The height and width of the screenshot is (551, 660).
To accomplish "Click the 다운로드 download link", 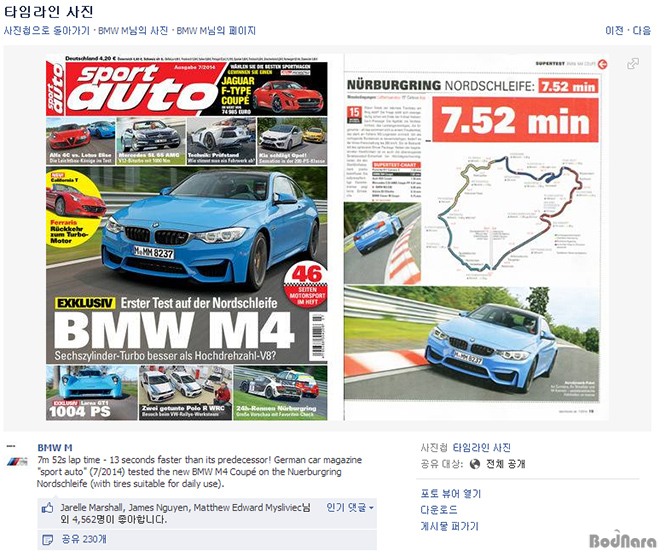I will tap(439, 510).
